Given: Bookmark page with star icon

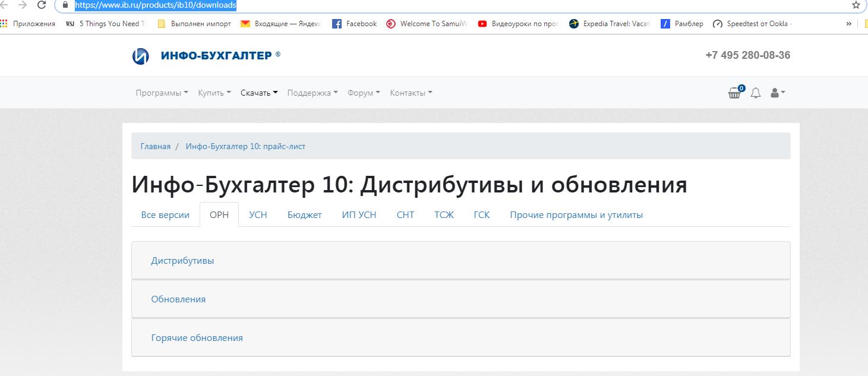Looking at the screenshot, I should coord(856,5).
